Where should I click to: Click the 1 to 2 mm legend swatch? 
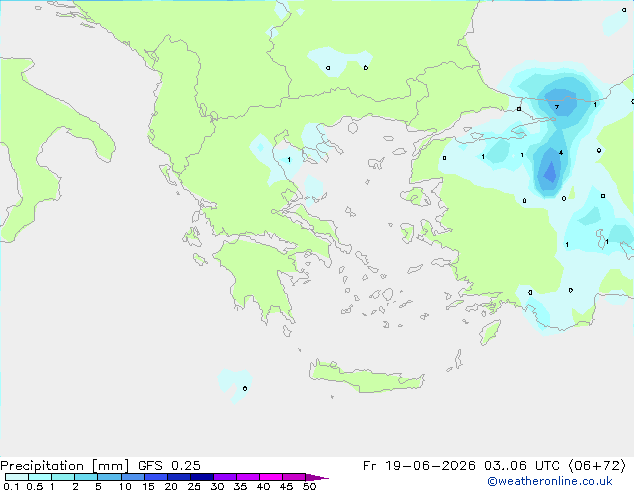click(63, 477)
